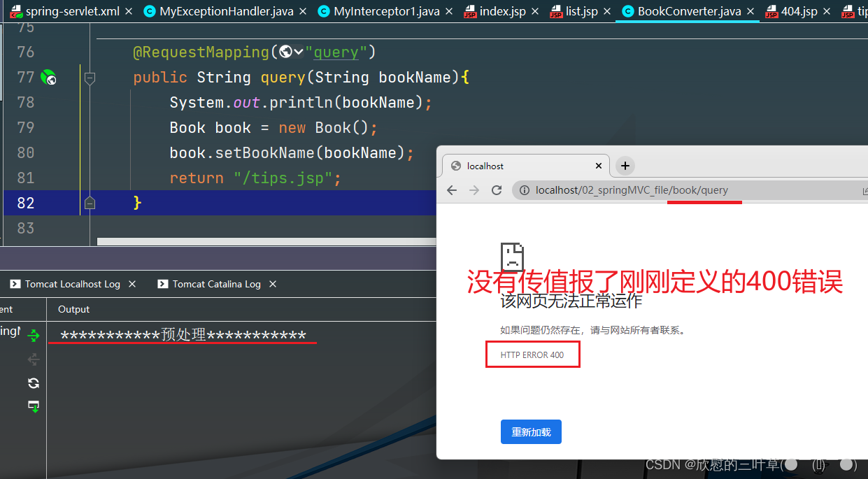Select the BookConverter.java tab
Screen dimensions: 868x479
pos(681,11)
